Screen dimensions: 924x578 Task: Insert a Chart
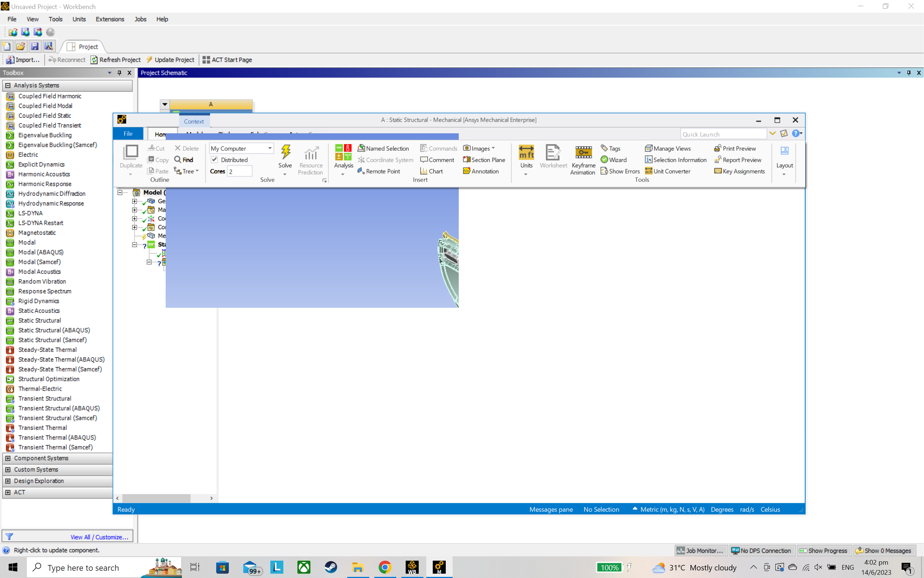coord(431,171)
